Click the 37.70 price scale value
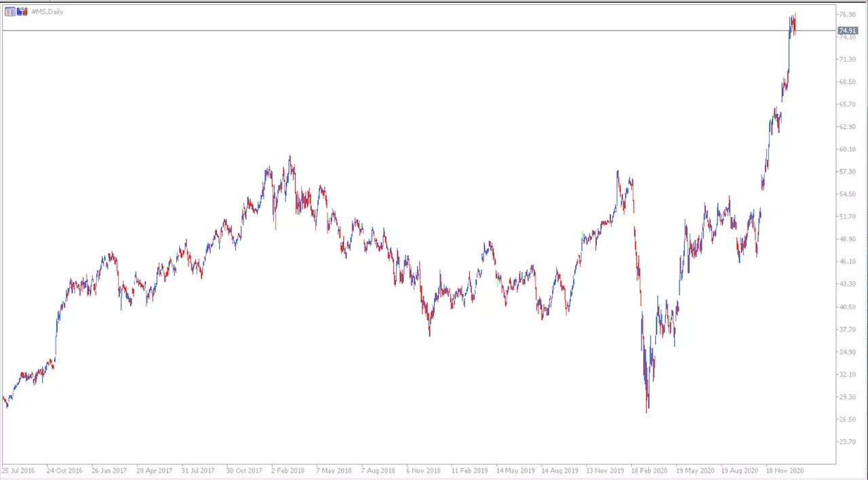868x480 pixels. (x=846, y=329)
